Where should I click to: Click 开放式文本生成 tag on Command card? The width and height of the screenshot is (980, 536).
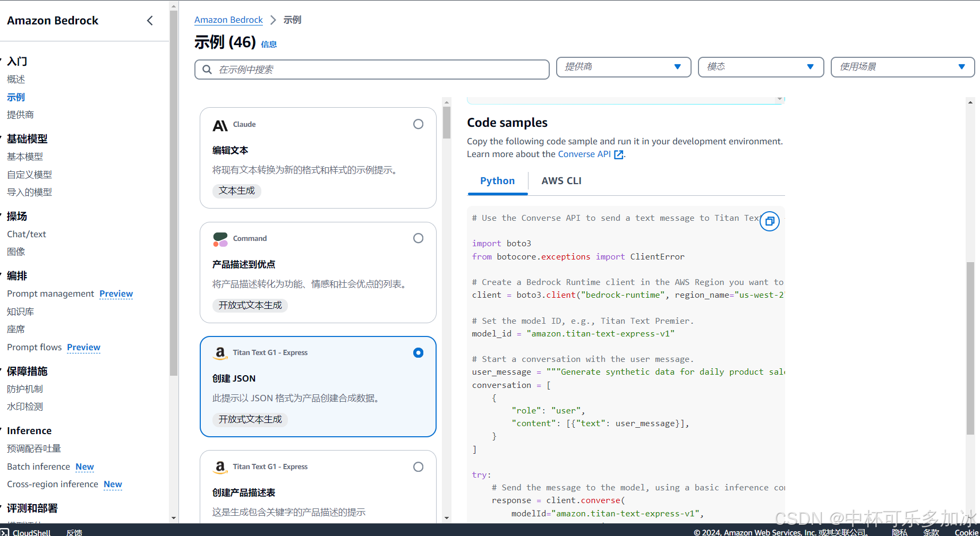pyautogui.click(x=250, y=305)
